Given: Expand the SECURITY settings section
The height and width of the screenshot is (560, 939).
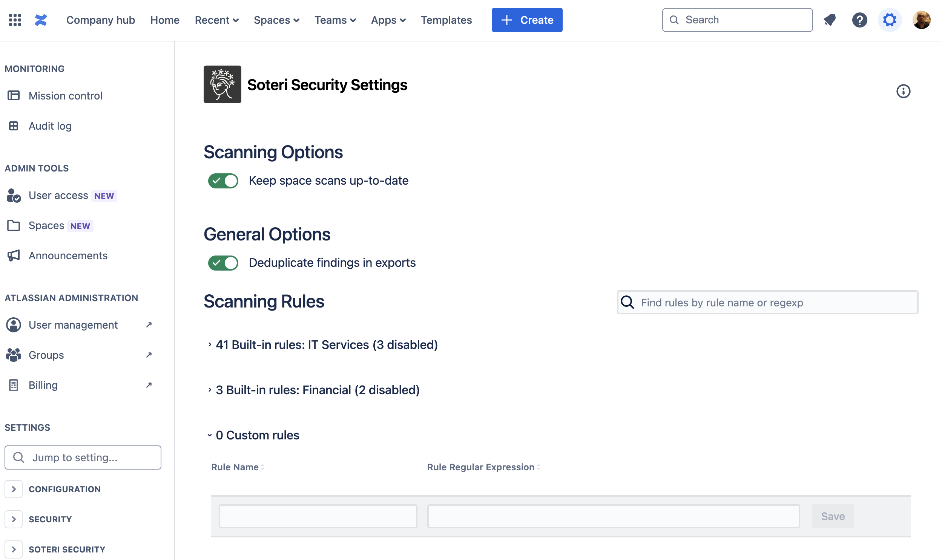Looking at the screenshot, I should coord(14,520).
